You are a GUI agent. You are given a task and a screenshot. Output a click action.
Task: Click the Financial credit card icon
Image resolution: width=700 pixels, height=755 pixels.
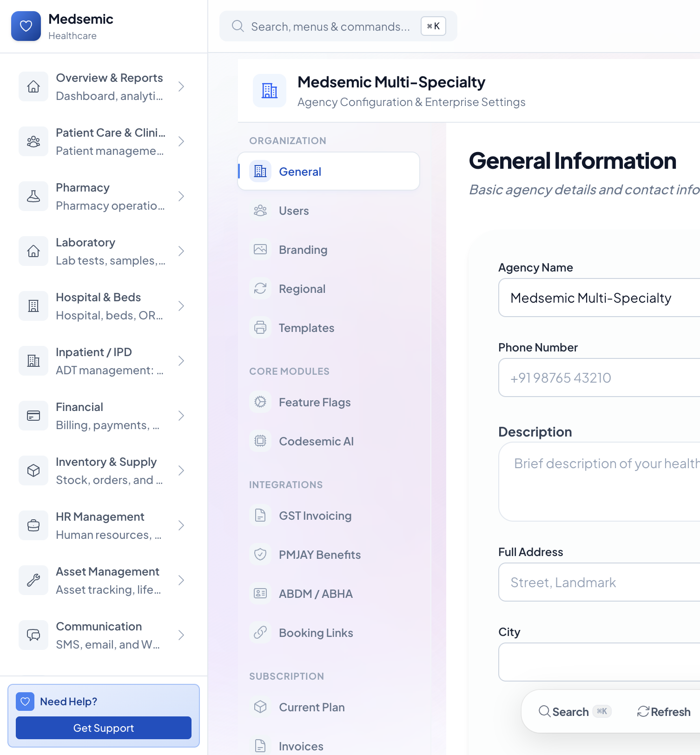point(33,416)
